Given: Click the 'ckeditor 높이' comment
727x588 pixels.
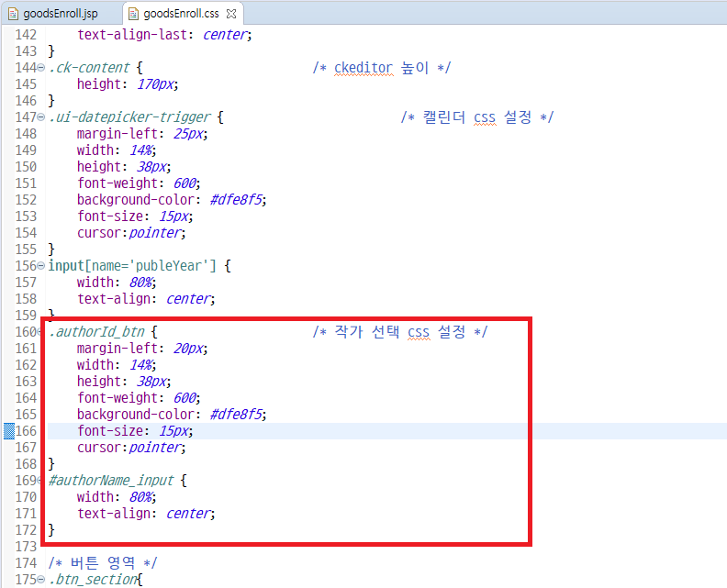Looking at the screenshot, I should coord(381,68).
